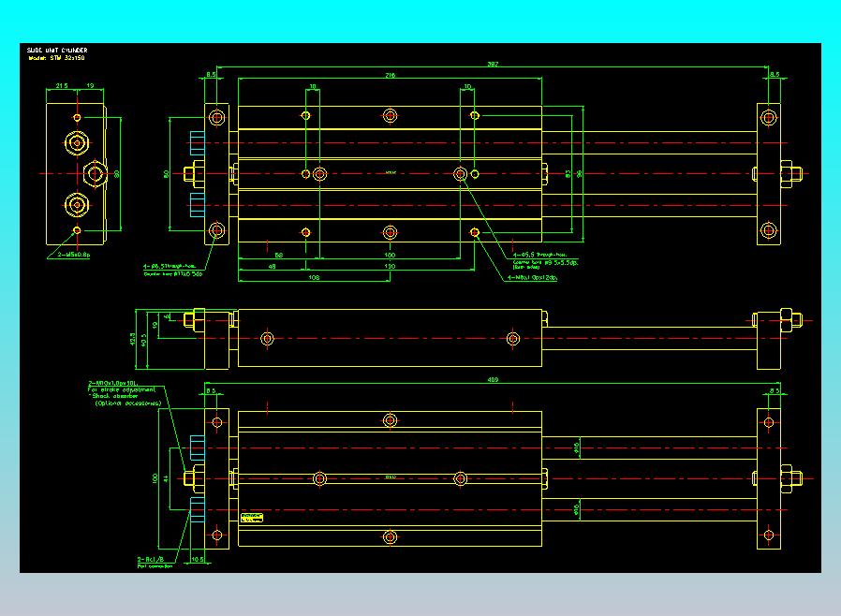Viewport: 841px width, 616px height.
Task: Click the center hex boss symbol in left view
Action: coord(95,174)
